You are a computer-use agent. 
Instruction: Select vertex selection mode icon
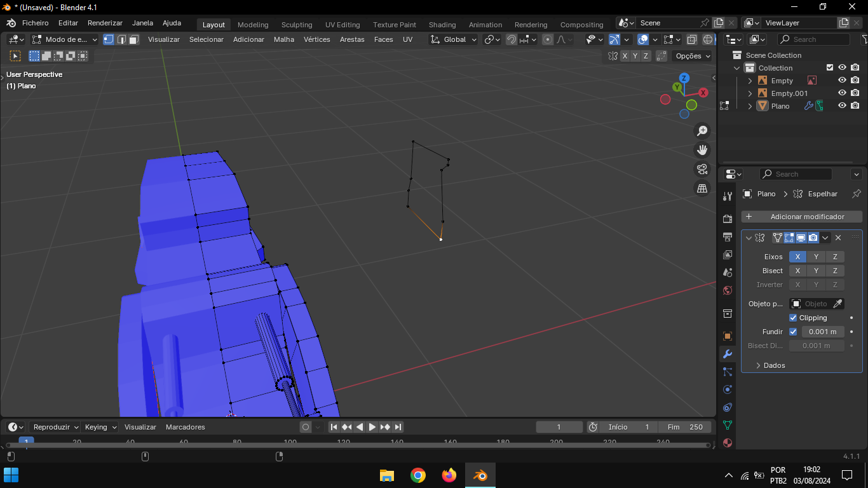point(109,39)
